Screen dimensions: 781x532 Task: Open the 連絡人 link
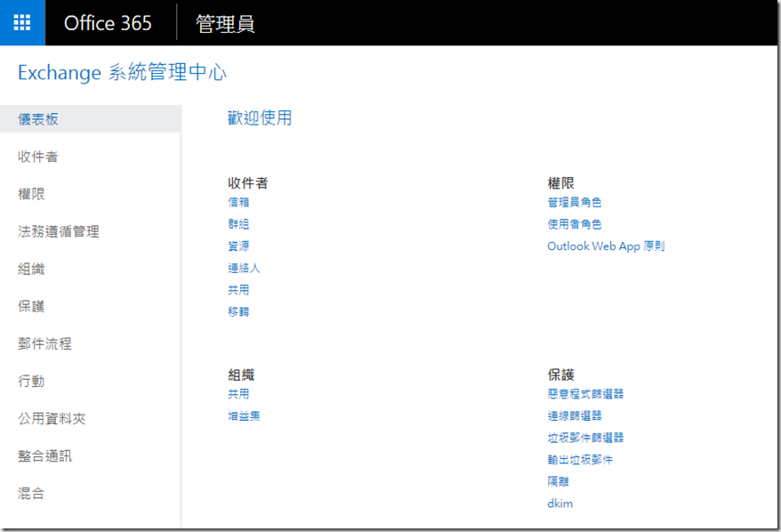pos(244,268)
